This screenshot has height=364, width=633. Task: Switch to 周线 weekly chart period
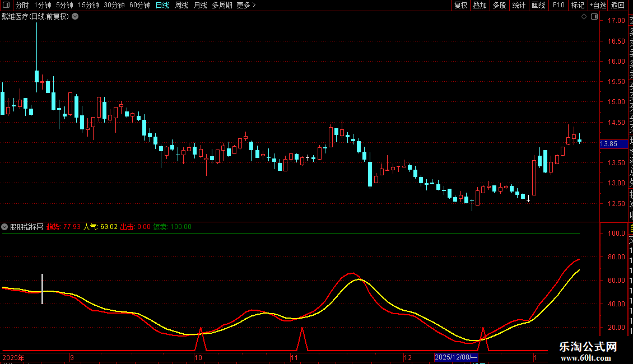pyautogui.click(x=181, y=5)
